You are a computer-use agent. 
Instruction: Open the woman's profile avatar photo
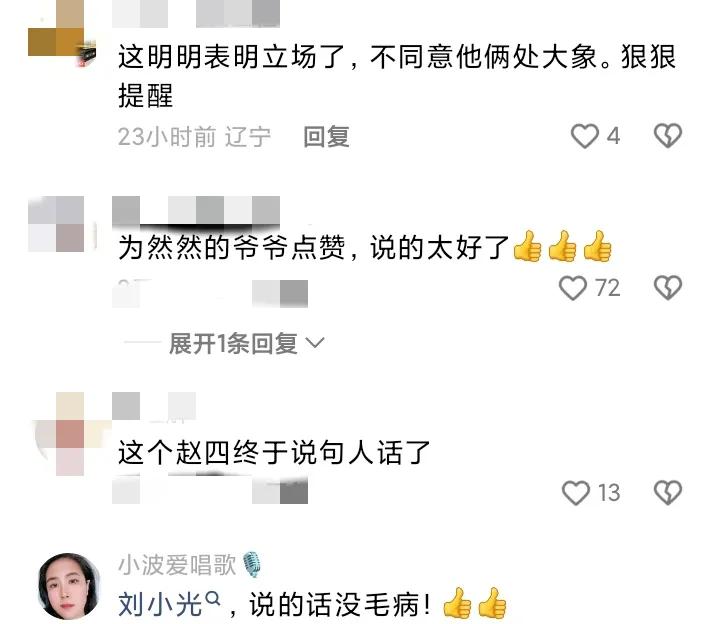click(69, 586)
